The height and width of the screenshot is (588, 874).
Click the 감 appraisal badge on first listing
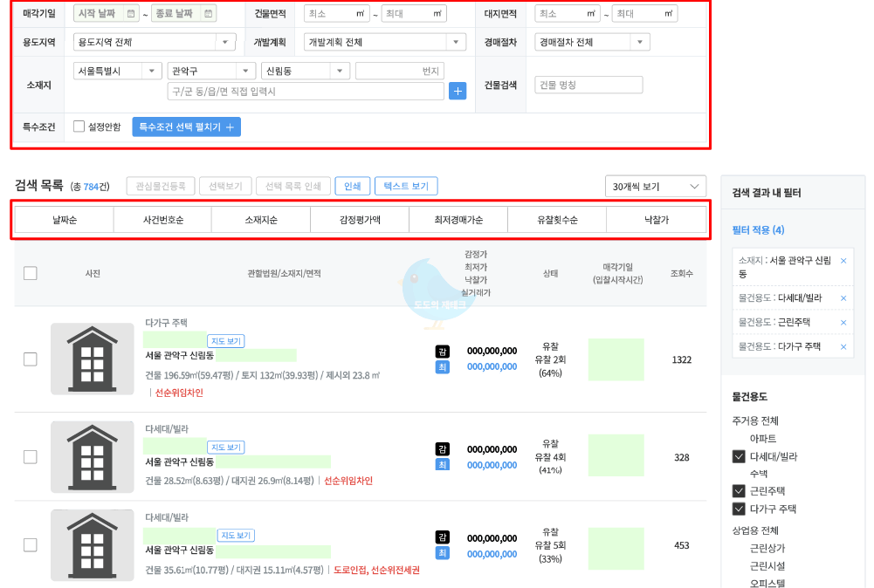click(x=442, y=351)
